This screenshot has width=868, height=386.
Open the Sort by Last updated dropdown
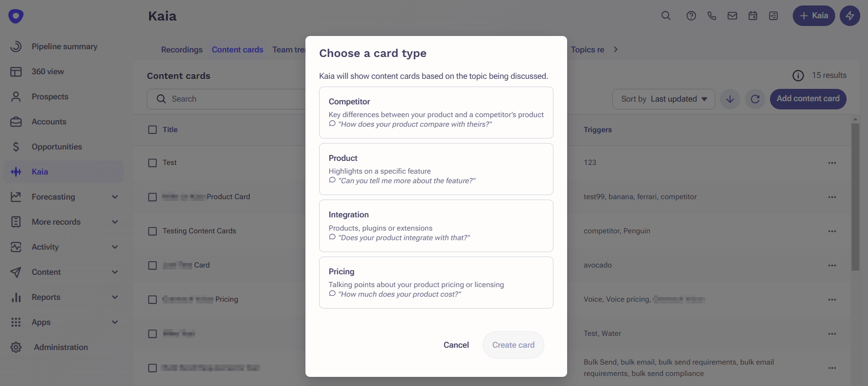663,99
